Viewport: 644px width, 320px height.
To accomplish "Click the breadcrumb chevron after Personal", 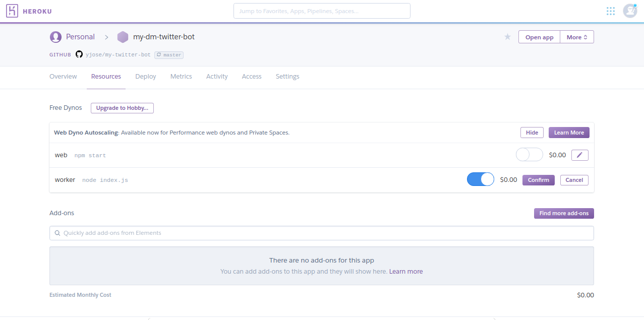I will (x=106, y=37).
